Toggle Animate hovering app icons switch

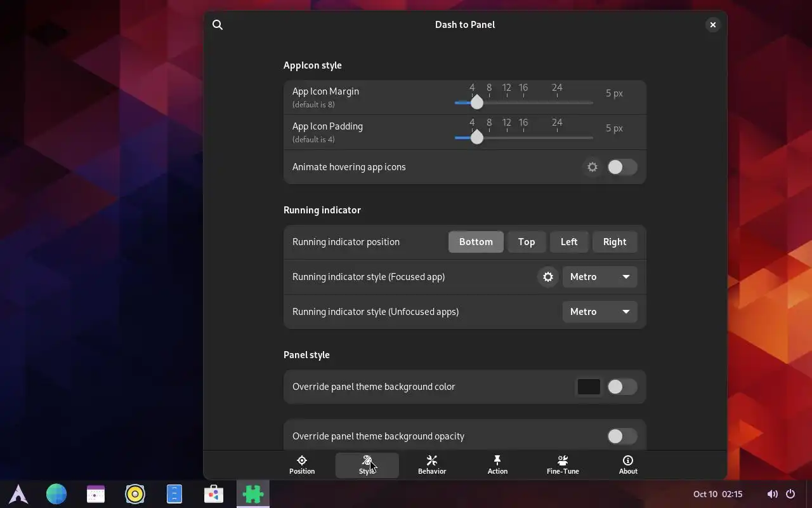[x=622, y=167]
